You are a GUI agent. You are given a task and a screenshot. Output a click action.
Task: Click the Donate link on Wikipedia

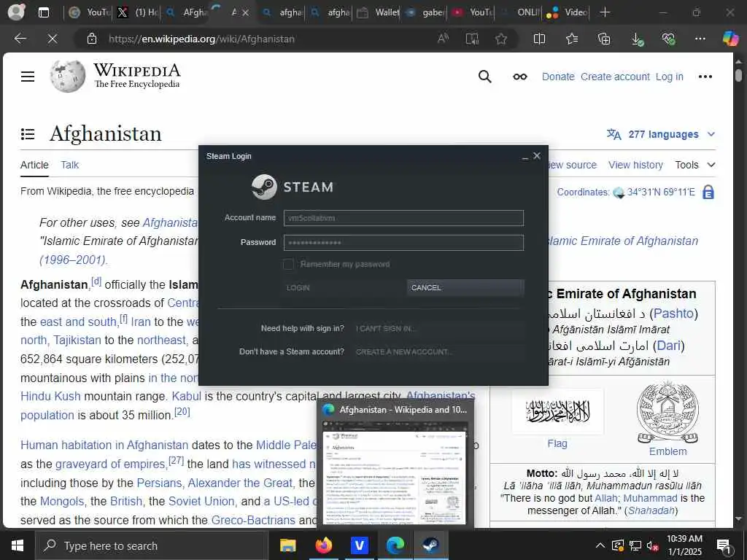pyautogui.click(x=558, y=77)
